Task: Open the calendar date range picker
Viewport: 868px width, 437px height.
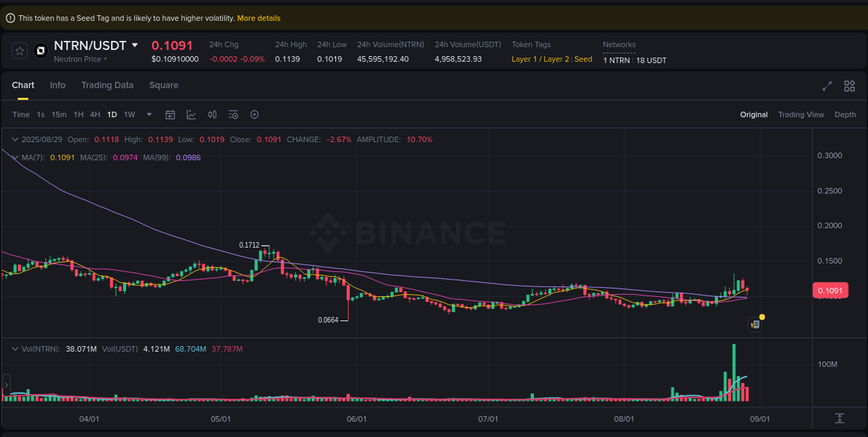Action: (x=170, y=114)
